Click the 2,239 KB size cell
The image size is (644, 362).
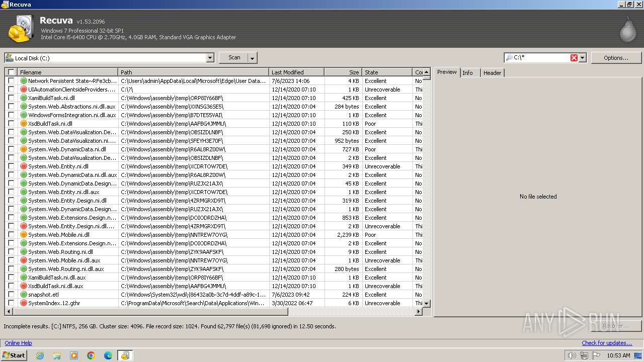pos(348,235)
